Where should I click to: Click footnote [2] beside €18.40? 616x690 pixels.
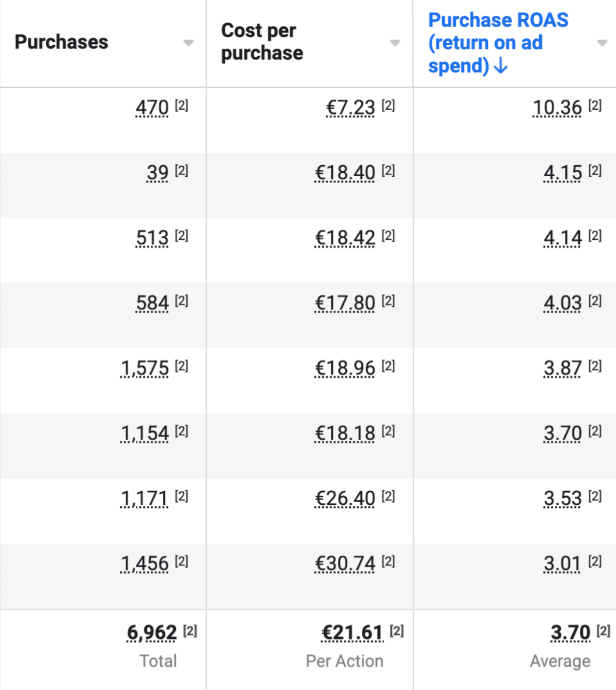click(388, 171)
